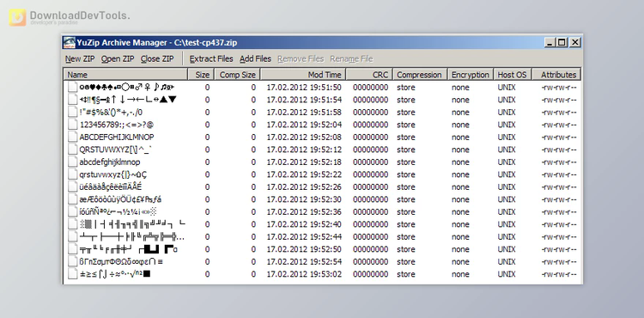Click file icon beside QRSTUVWXYZ row

(x=73, y=150)
